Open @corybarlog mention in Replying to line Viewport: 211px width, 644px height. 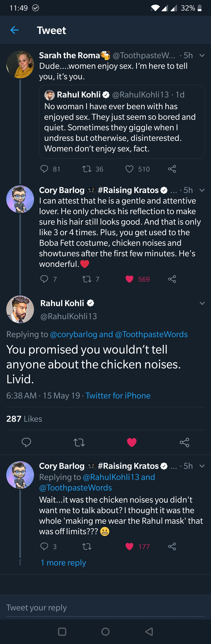coord(73,334)
